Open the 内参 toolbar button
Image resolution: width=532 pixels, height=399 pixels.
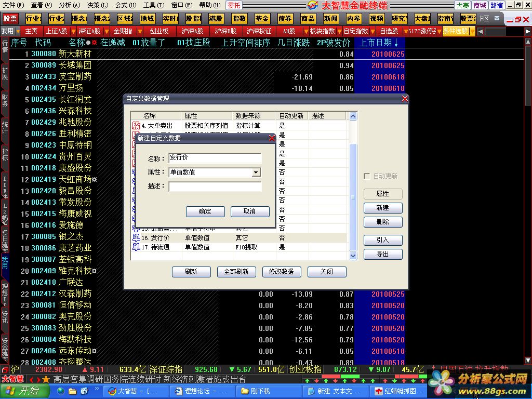point(353,19)
